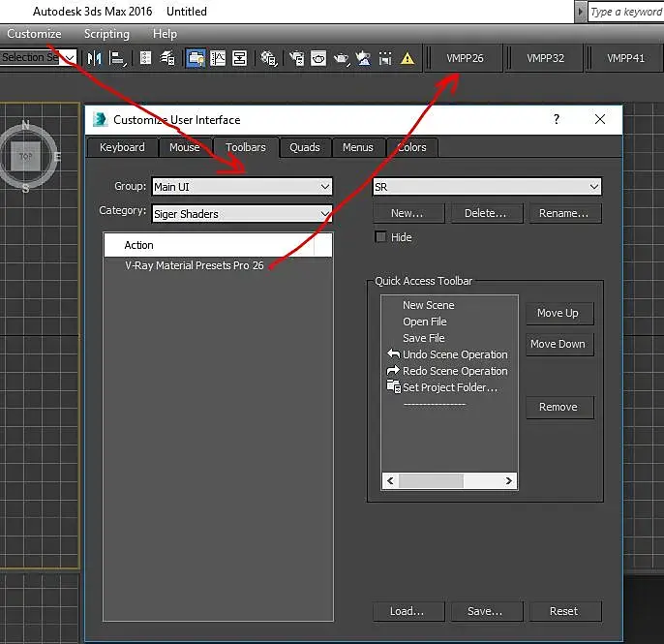This screenshot has width=664, height=644.
Task: Click the Load... button
Action: [408, 611]
